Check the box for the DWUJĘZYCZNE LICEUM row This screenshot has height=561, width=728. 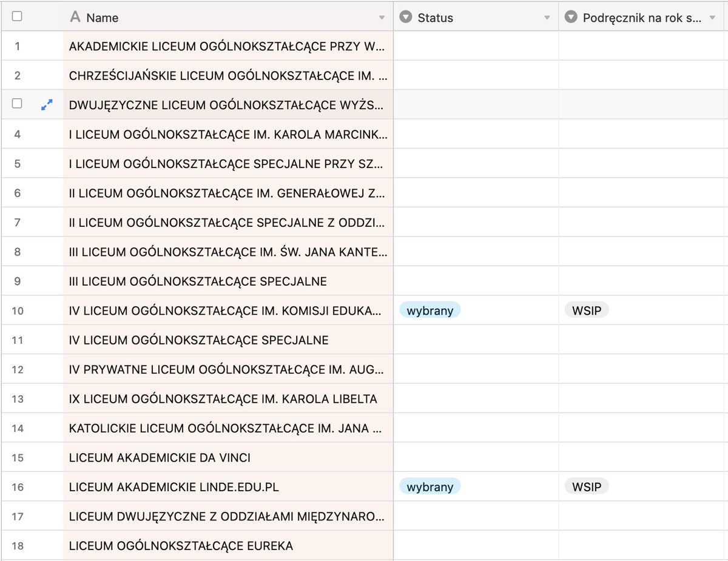[x=17, y=104]
